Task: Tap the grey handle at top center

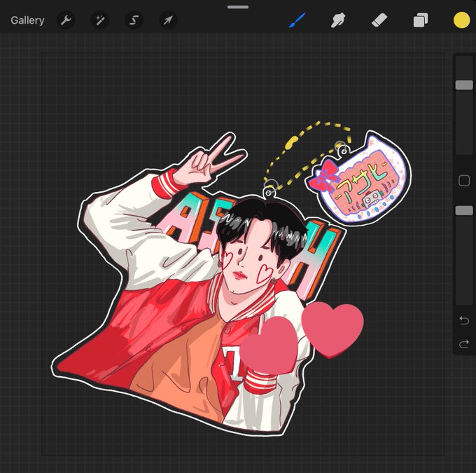Action: 238,7
